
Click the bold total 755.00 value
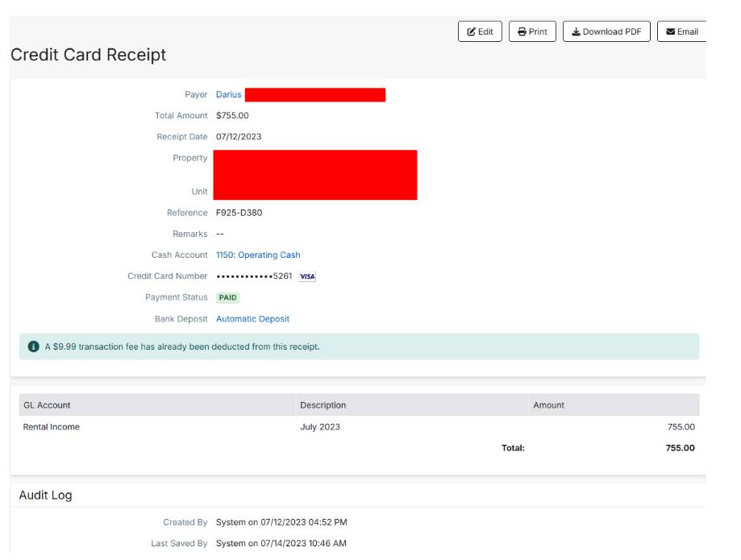(680, 448)
